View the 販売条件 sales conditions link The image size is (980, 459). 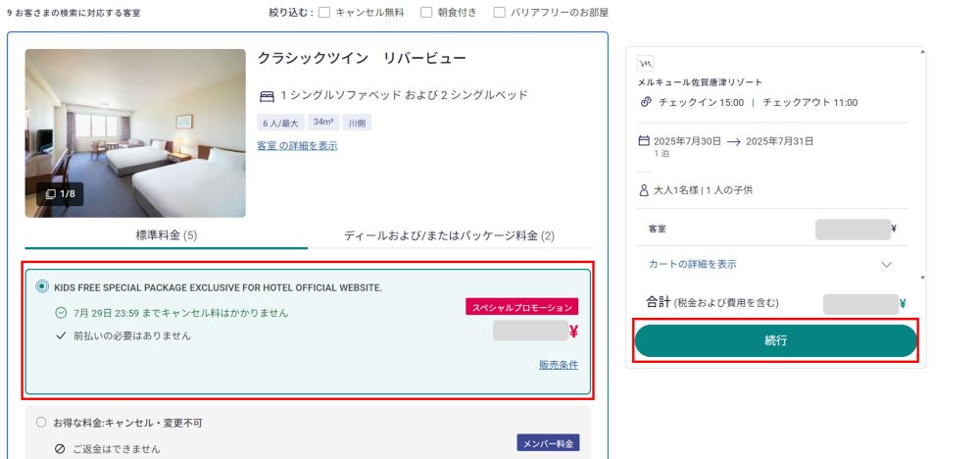(x=559, y=365)
